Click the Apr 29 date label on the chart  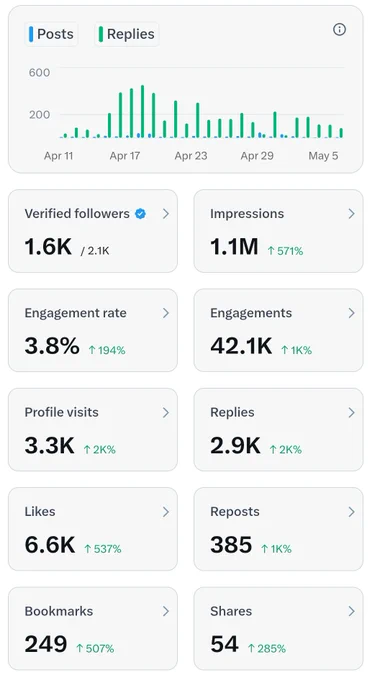(257, 156)
